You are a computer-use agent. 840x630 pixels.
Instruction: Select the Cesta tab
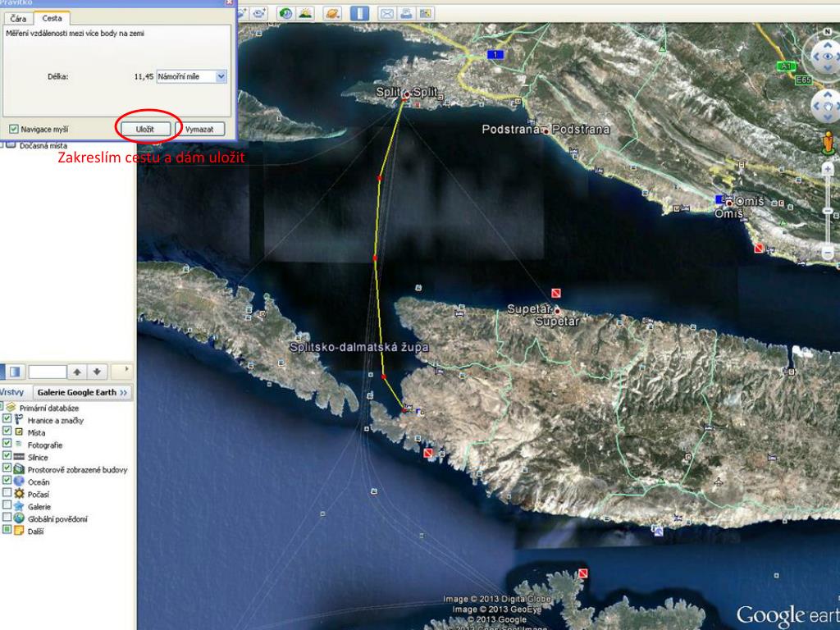pyautogui.click(x=52, y=18)
